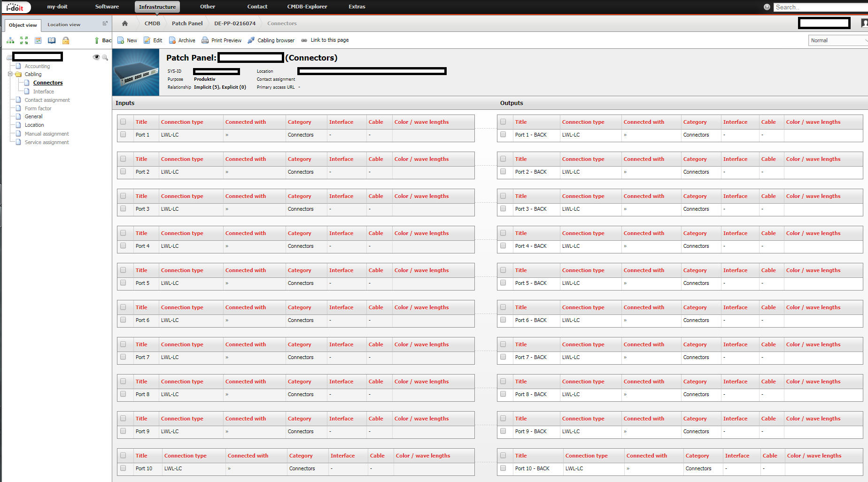The height and width of the screenshot is (482, 868).
Task: Check the Port 2 - BACK checkbox
Action: click(503, 172)
